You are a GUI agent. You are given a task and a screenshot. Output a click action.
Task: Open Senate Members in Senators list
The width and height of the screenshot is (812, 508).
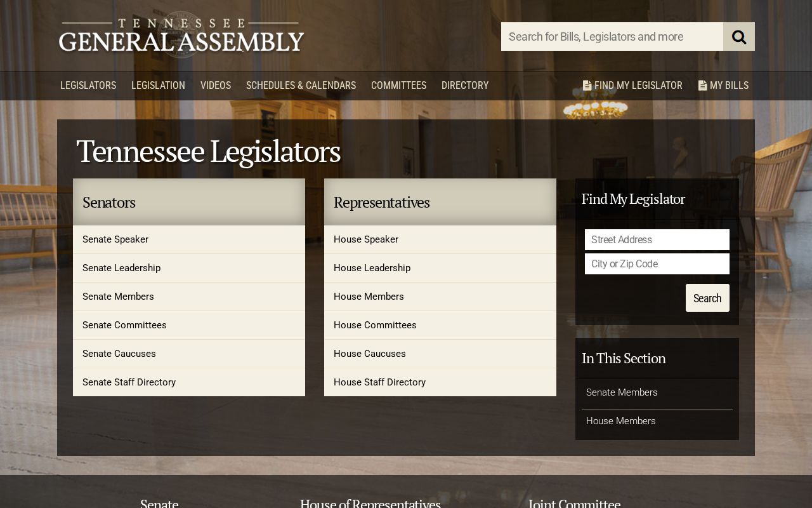pos(189,297)
